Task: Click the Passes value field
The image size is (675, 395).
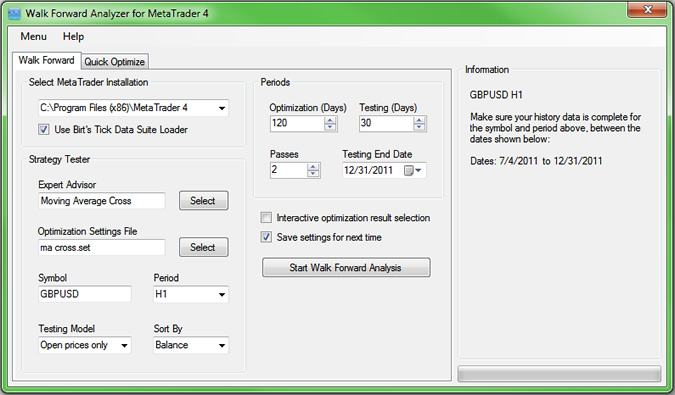Action: tap(289, 170)
